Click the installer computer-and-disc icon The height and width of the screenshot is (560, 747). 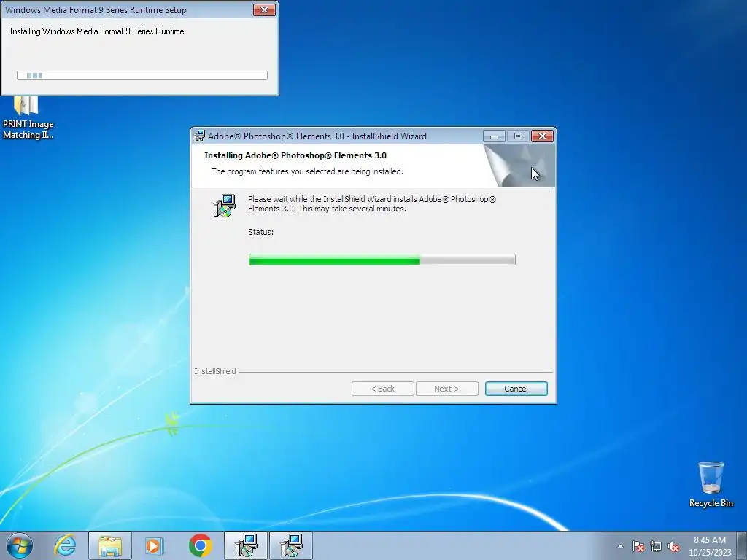pyautogui.click(x=224, y=206)
